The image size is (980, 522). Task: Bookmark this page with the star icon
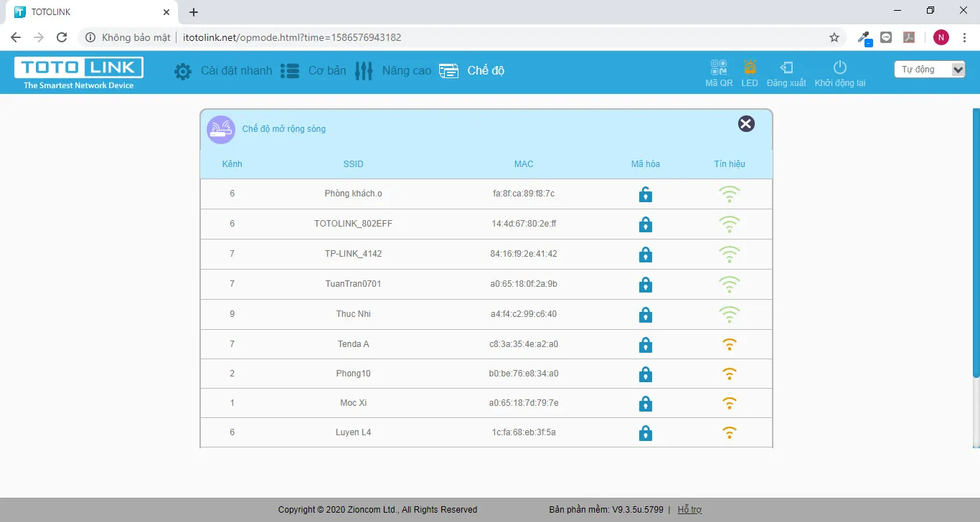834,37
